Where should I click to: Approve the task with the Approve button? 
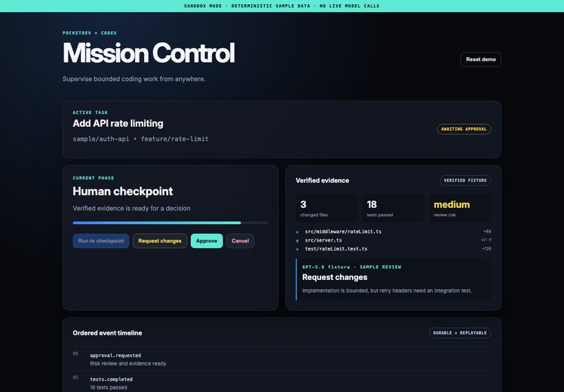(x=206, y=241)
